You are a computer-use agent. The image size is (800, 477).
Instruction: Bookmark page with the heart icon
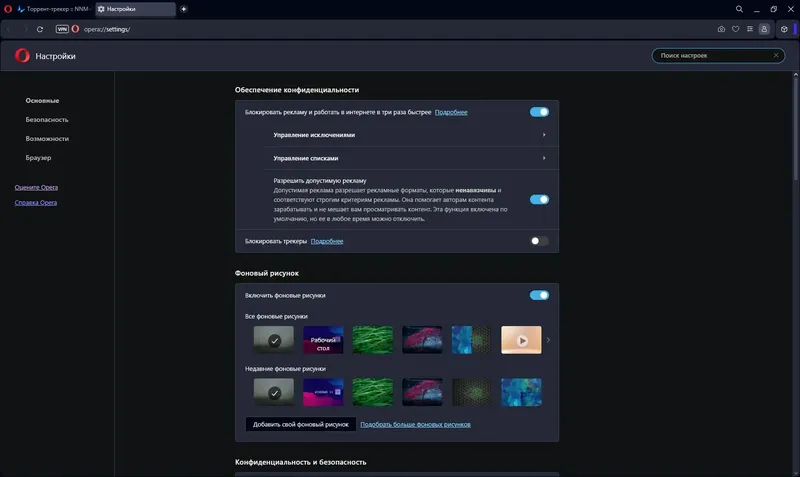(x=735, y=29)
